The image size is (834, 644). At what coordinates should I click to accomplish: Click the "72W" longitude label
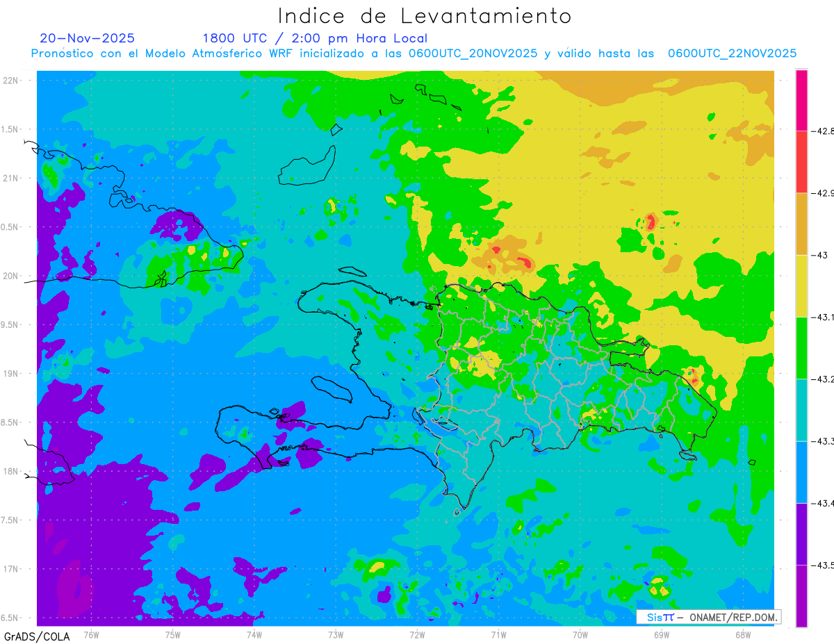[417, 634]
